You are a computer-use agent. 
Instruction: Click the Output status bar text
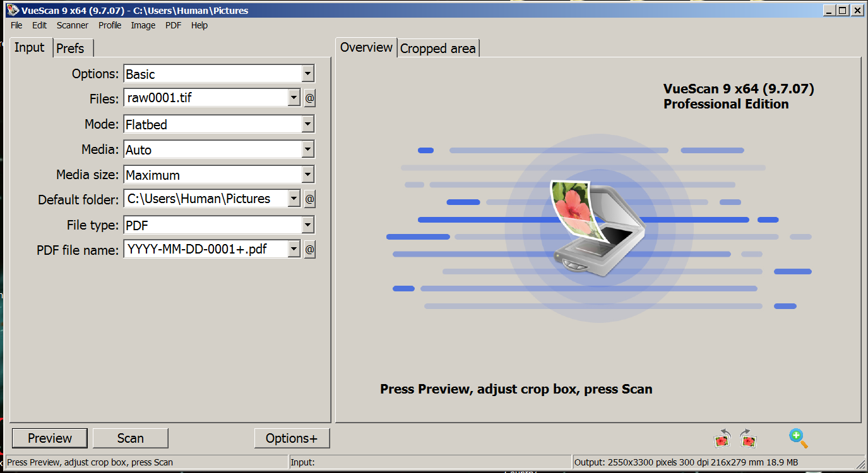pyautogui.click(x=686, y=462)
